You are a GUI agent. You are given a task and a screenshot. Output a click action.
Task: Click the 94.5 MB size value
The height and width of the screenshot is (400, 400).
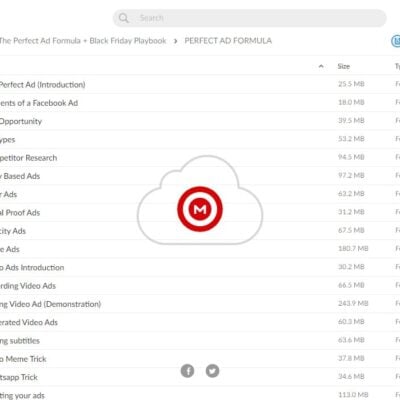click(x=351, y=157)
